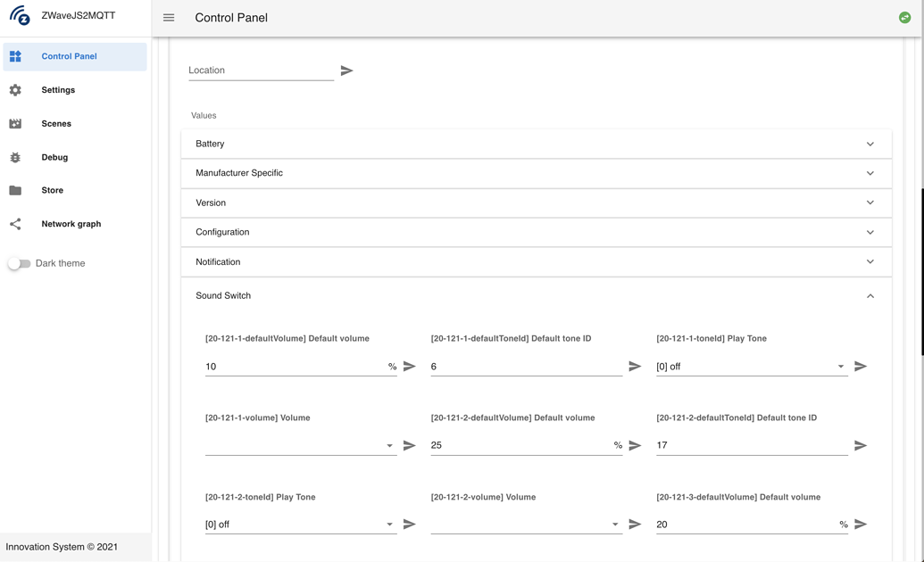Send the Default volume 25 update
This screenshot has width=924, height=562.
click(634, 445)
